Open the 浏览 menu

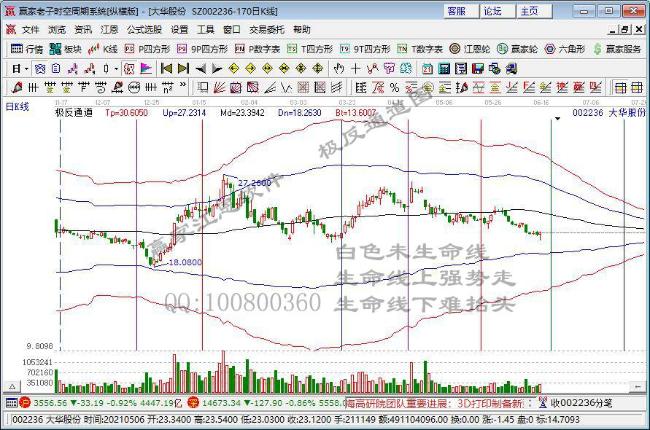click(57, 30)
